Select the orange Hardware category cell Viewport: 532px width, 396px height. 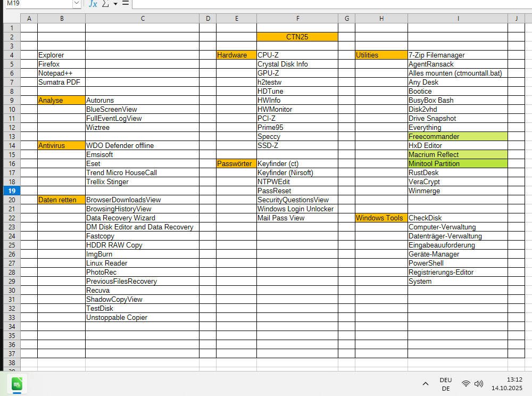tap(237, 55)
